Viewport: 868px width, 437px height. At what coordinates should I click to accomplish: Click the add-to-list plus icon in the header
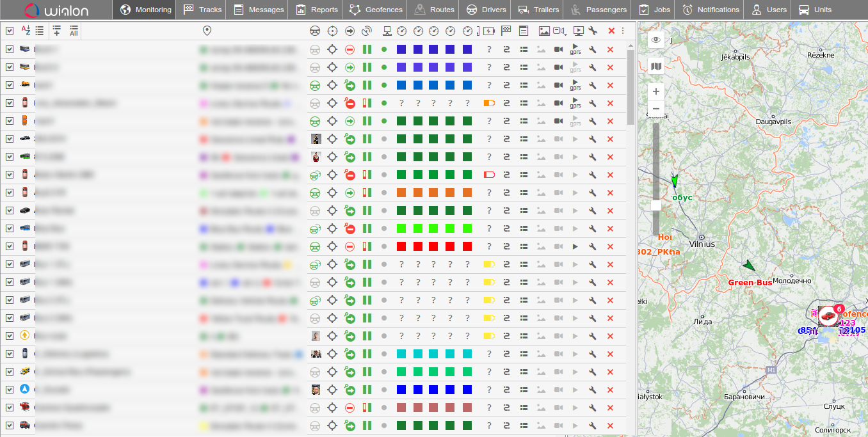57,30
